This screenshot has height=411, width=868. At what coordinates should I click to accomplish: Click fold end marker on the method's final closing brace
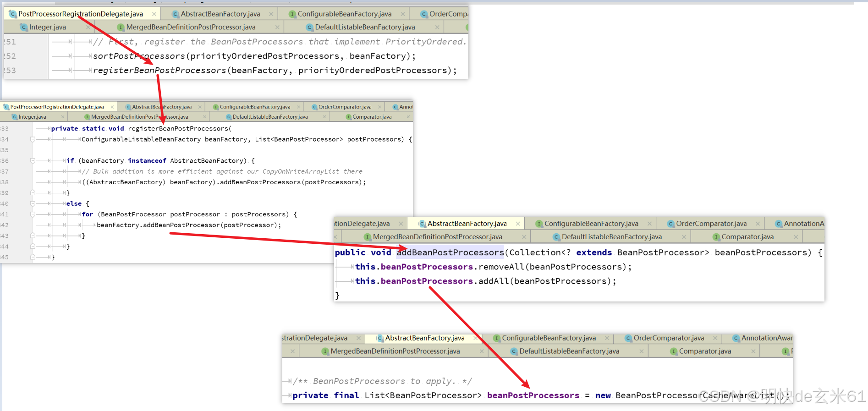coord(33,257)
